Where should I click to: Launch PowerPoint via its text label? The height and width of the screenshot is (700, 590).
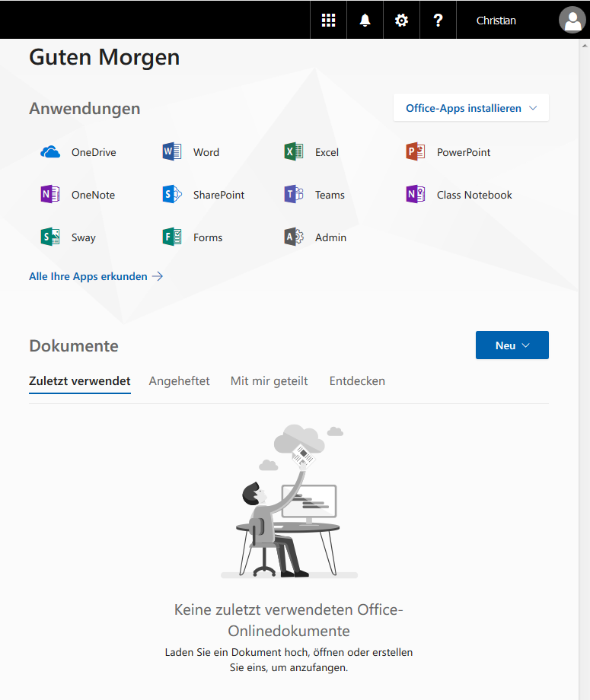(464, 152)
